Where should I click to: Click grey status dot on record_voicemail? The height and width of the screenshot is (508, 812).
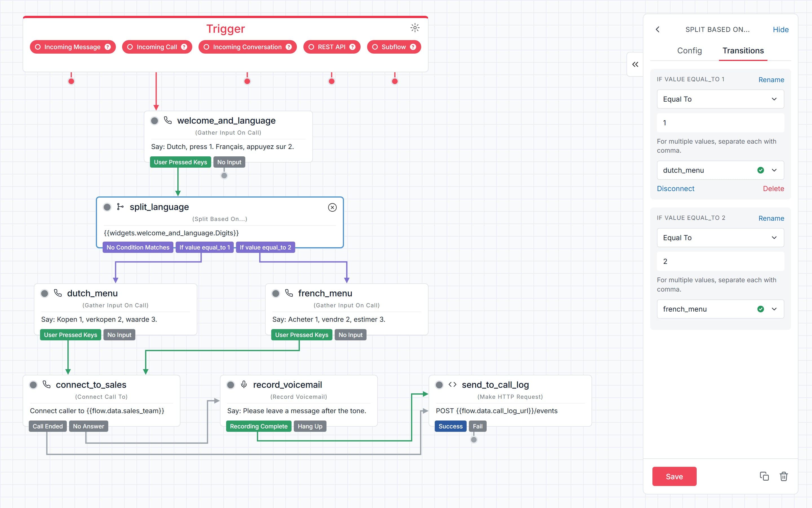coord(231,385)
